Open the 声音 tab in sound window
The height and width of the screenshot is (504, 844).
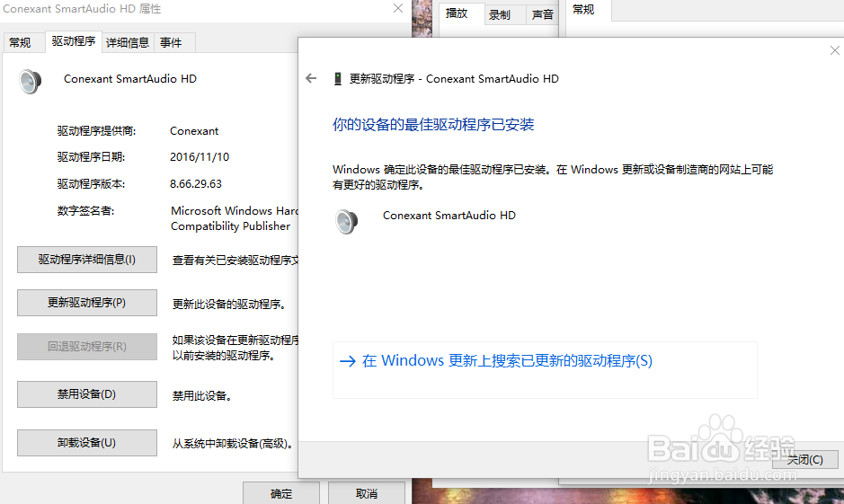(542, 15)
